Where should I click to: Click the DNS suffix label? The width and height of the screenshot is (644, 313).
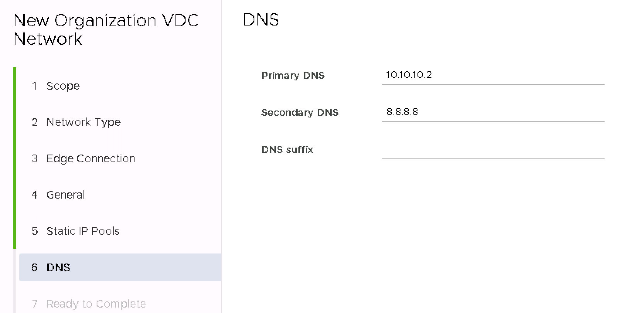pyautogui.click(x=287, y=150)
